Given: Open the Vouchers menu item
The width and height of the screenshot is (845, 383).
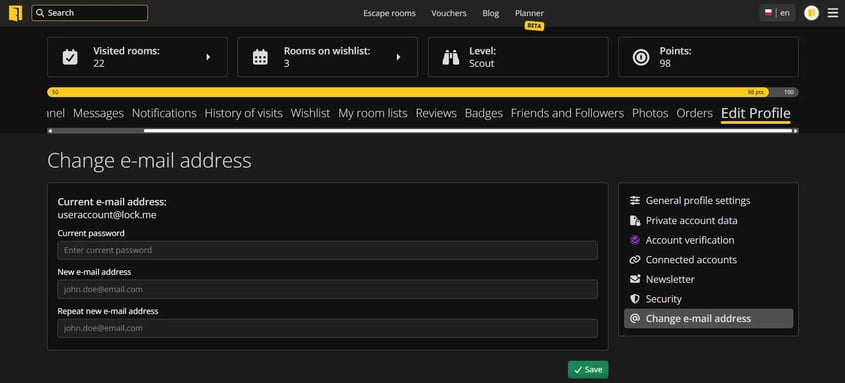Looking at the screenshot, I should click(449, 13).
